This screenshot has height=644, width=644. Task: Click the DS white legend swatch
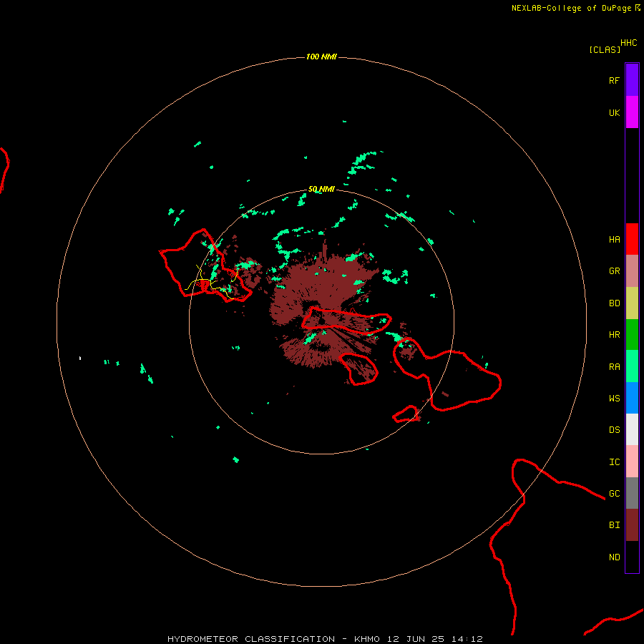pos(632,429)
